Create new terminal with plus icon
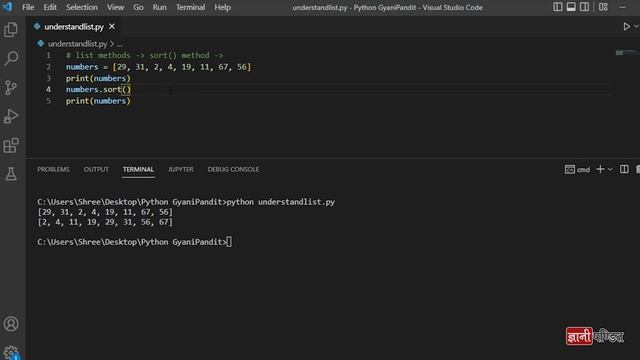Image resolution: width=640 pixels, height=360 pixels. tap(600, 169)
